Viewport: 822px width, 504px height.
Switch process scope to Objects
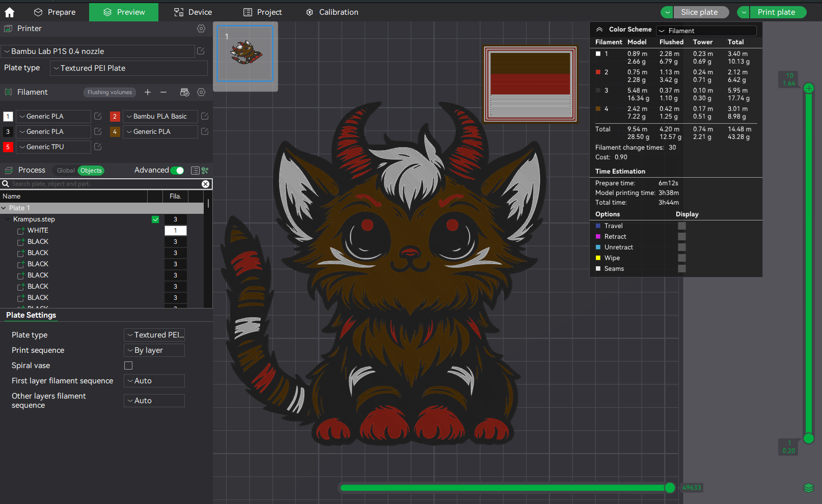91,171
